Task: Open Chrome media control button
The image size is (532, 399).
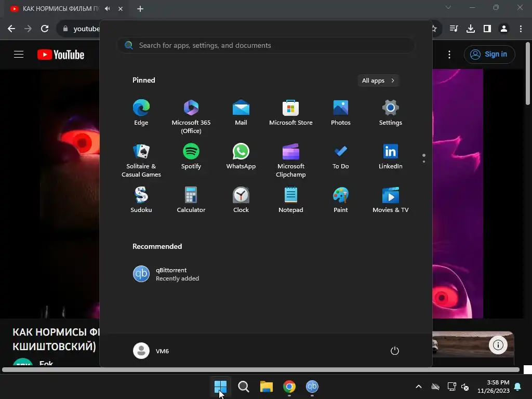Action: pyautogui.click(x=454, y=29)
